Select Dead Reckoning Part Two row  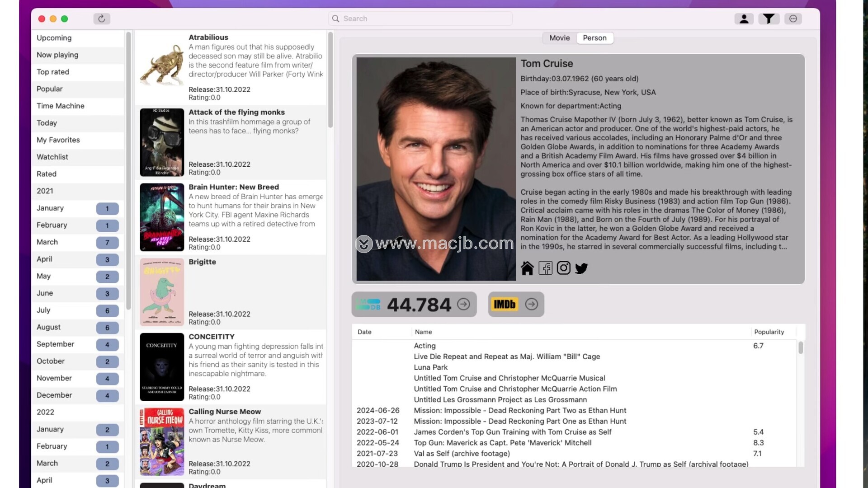click(x=574, y=410)
